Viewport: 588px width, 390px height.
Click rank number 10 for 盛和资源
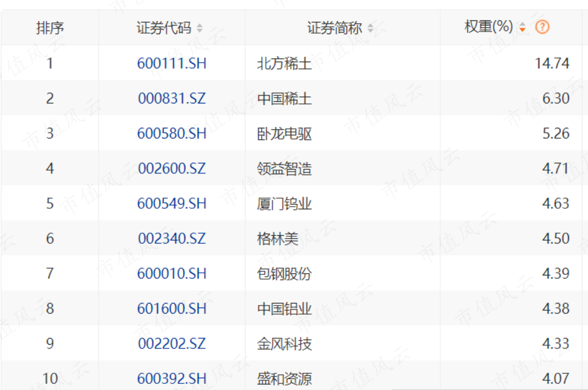click(x=50, y=379)
